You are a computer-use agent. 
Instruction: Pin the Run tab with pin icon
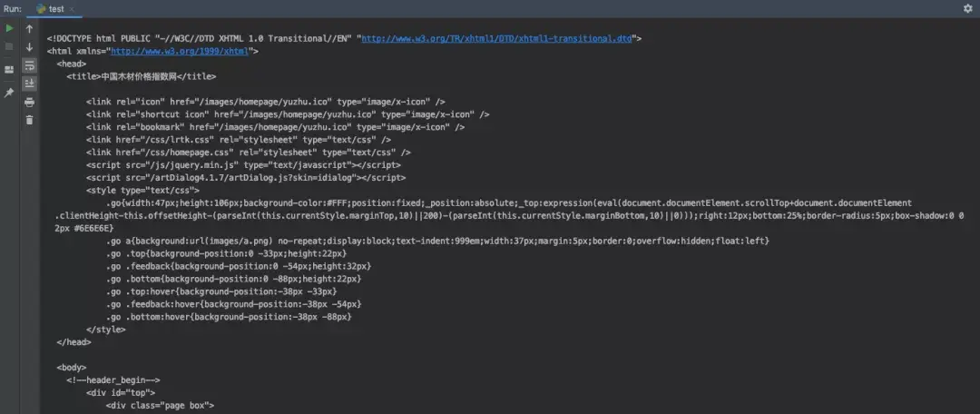click(9, 93)
